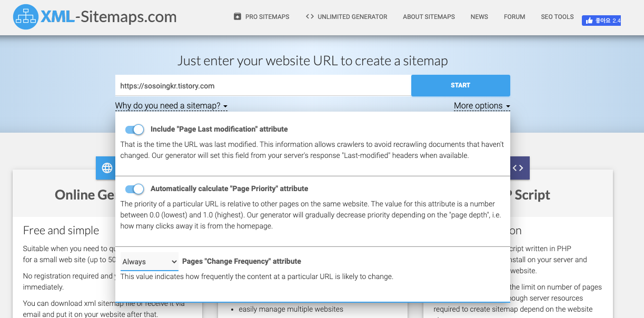This screenshot has width=644, height=318.
Task: Click the Automatically calculate "Page Priority" label
Action: click(x=230, y=188)
